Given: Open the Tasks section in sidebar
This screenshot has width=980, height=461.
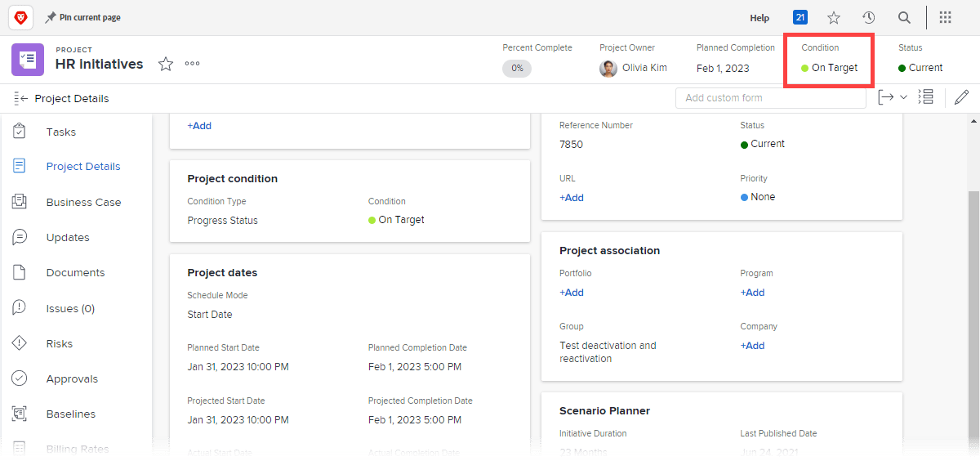Looking at the screenshot, I should click(x=61, y=132).
